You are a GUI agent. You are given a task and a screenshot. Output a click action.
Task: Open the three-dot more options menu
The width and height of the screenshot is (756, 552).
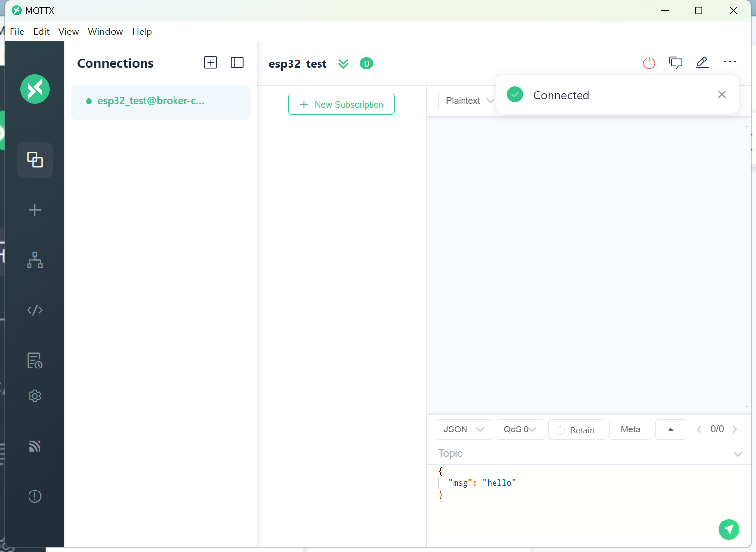[730, 62]
